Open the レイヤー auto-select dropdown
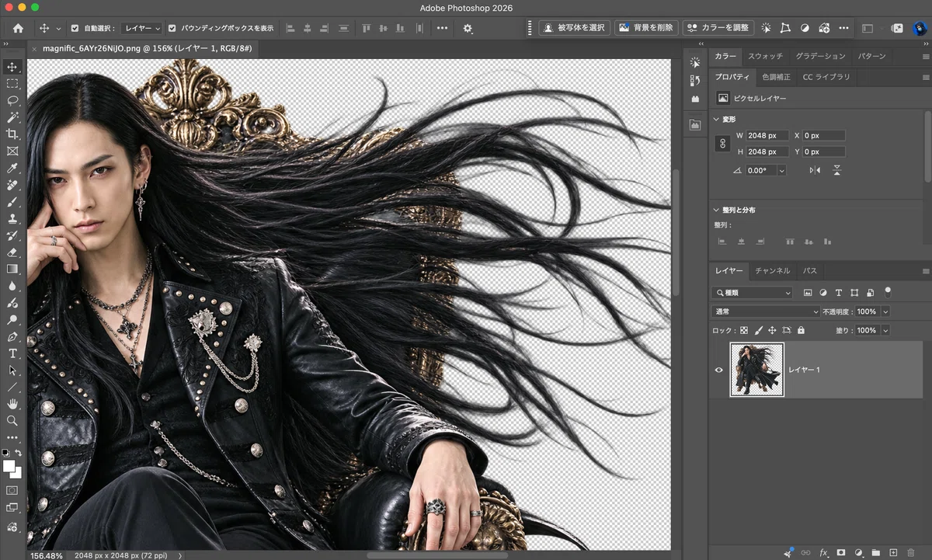 (141, 28)
